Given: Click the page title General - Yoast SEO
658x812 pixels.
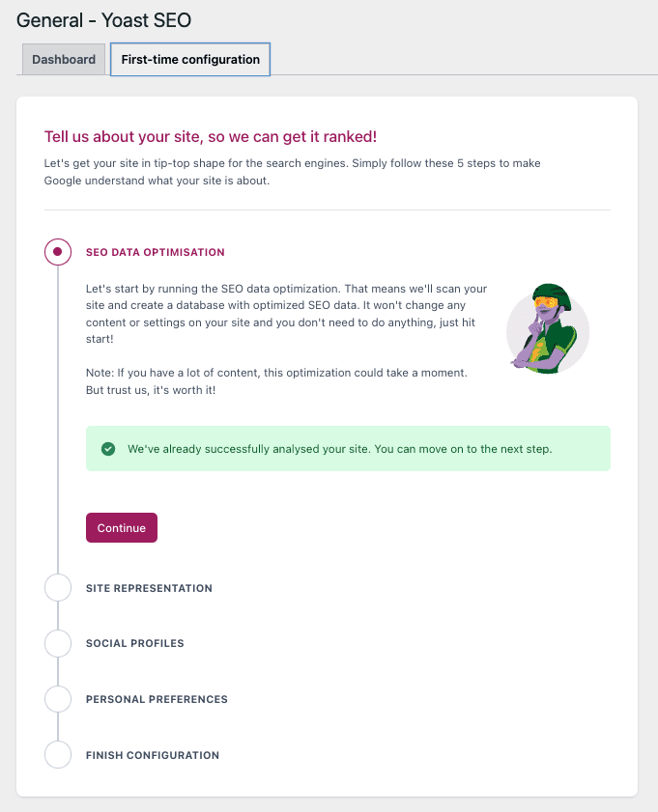Looking at the screenshot, I should coord(102,19).
